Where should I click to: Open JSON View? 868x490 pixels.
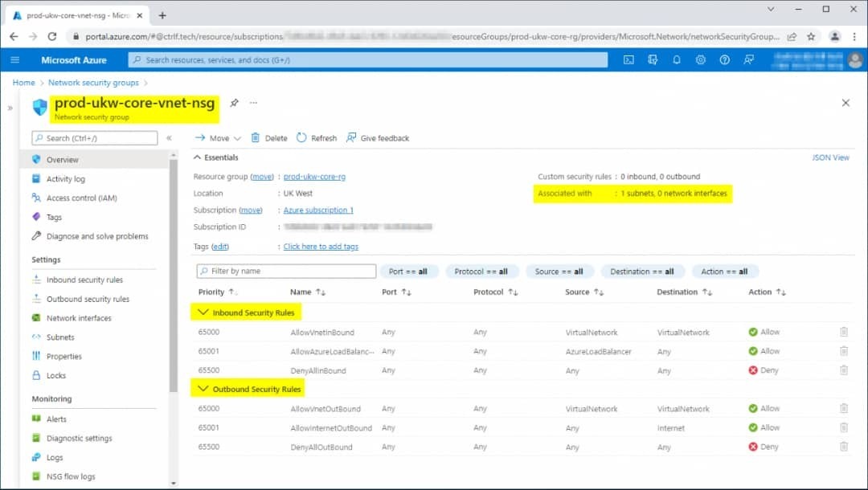coord(830,157)
